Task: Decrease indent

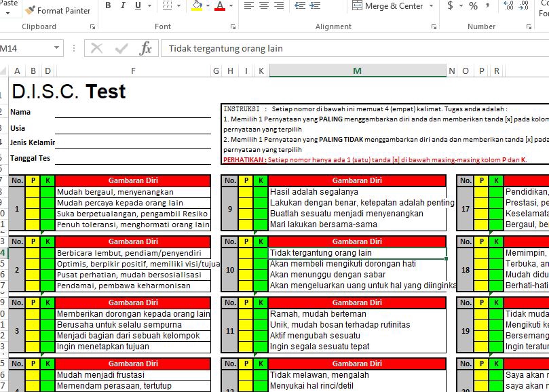Action: [x=300, y=5]
